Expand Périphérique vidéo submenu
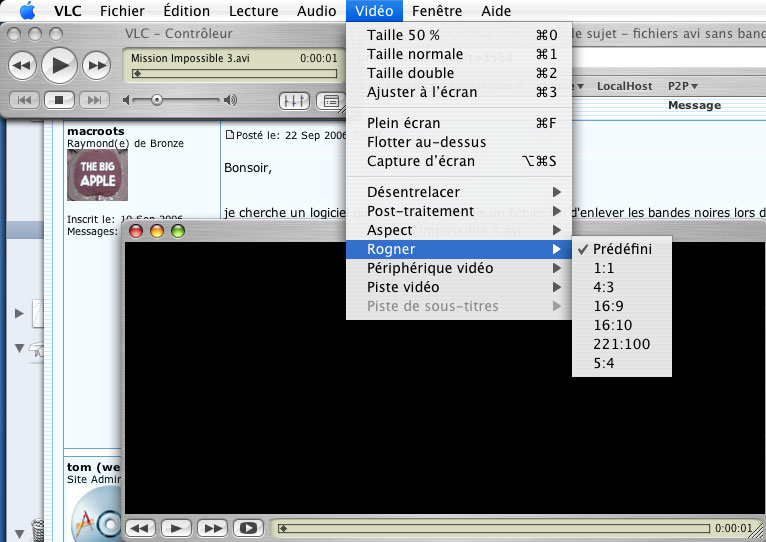This screenshot has height=542, width=766. point(459,268)
